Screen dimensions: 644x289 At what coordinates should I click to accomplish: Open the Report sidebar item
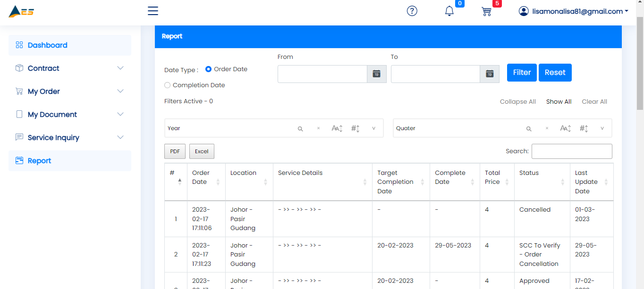click(70, 161)
